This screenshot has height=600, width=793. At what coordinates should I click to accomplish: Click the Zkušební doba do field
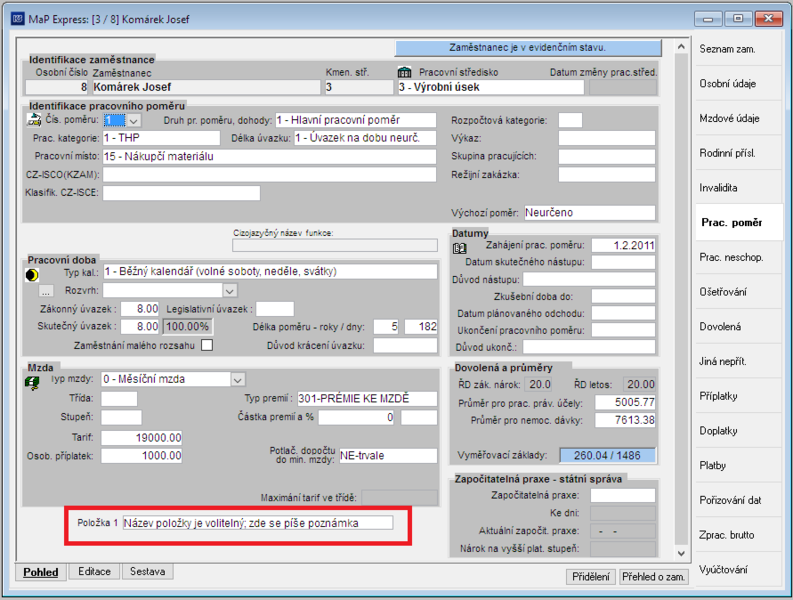pyautogui.click(x=624, y=296)
